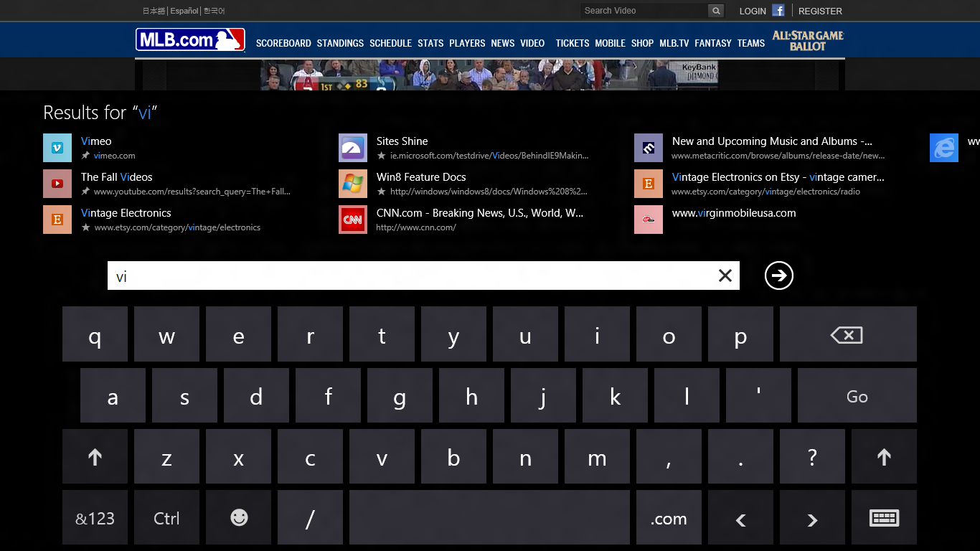The image size is (980, 551).
Task: Open VIDEO menu item
Action: 532,43
